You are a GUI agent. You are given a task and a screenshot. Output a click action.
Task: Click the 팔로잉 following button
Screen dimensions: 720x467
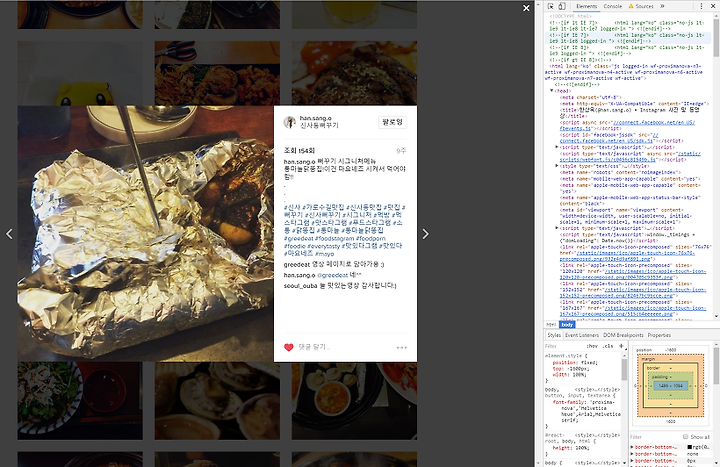coord(392,122)
